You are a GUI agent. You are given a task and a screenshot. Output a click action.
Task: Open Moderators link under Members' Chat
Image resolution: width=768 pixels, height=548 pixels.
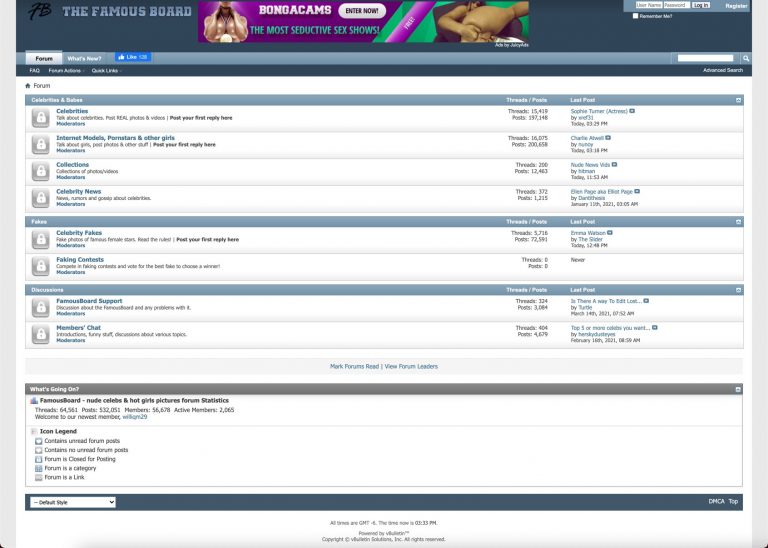point(71,340)
